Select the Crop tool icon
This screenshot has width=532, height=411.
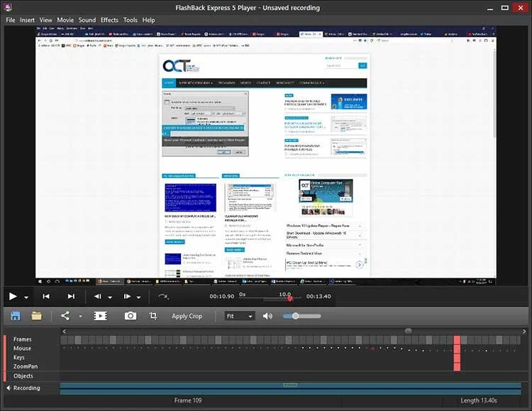tap(153, 316)
